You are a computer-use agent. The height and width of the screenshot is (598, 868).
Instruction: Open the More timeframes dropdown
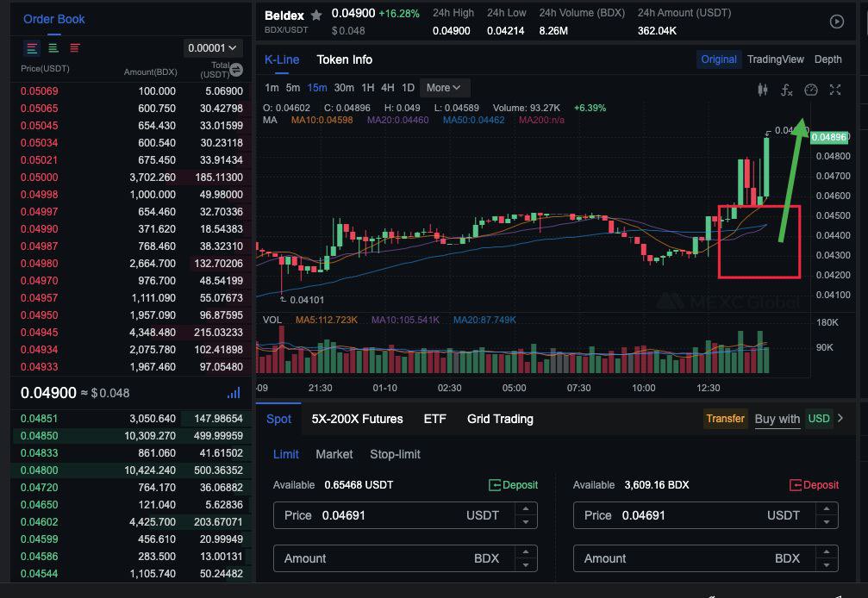(x=445, y=88)
